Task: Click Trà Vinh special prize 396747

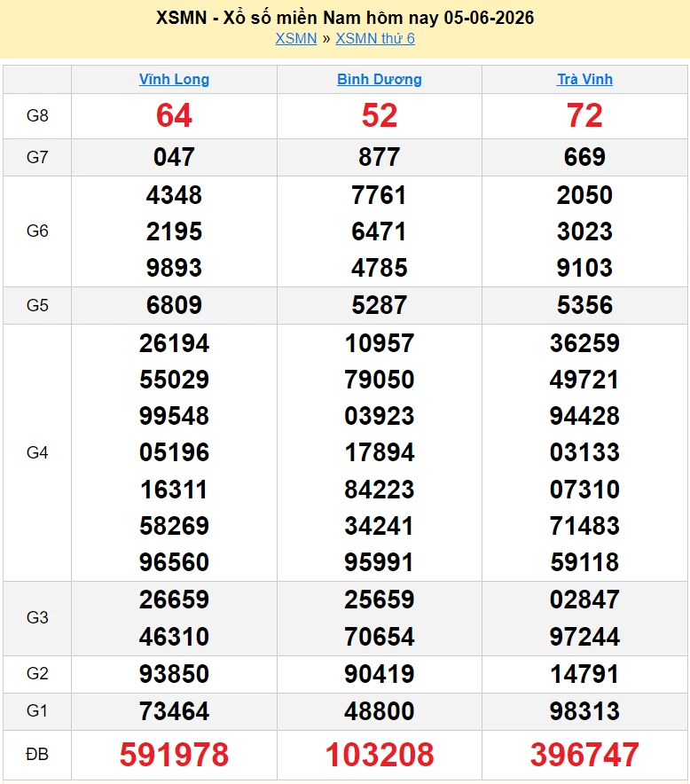Action: coord(585,755)
